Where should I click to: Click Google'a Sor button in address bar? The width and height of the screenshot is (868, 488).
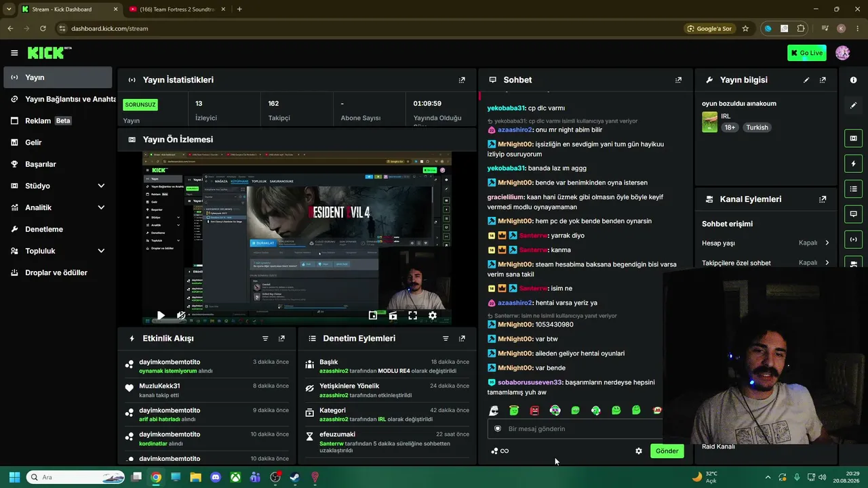(x=709, y=28)
